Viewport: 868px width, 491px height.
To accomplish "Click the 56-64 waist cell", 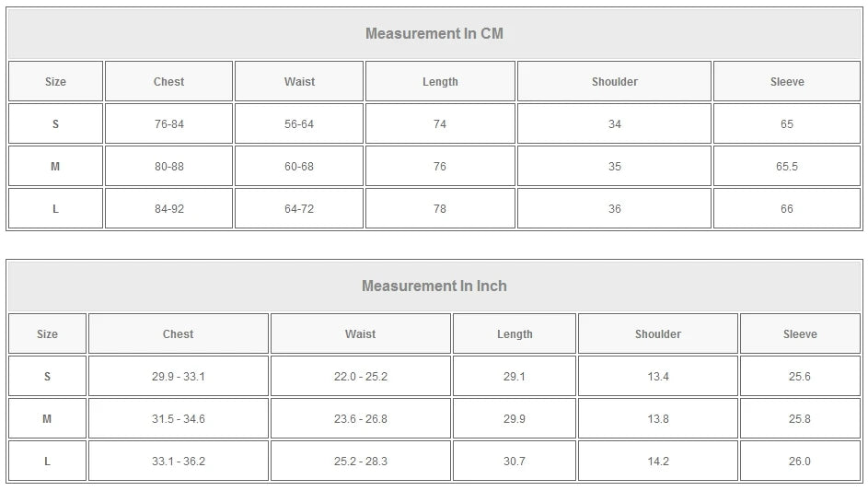I will pyautogui.click(x=299, y=124).
